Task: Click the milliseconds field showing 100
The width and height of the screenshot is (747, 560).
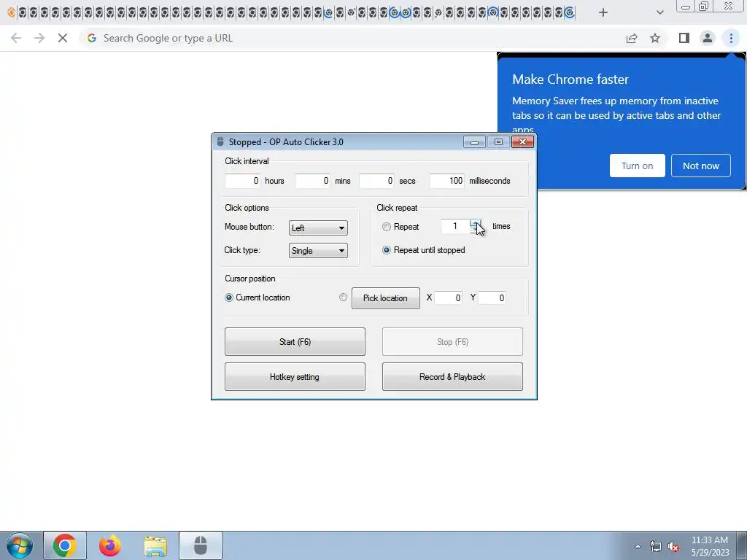Action: [446, 181]
